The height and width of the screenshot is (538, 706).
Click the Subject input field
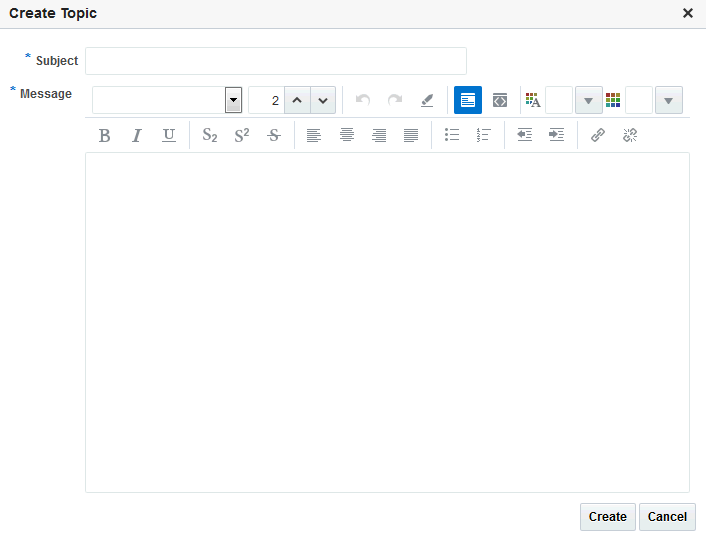(x=276, y=61)
